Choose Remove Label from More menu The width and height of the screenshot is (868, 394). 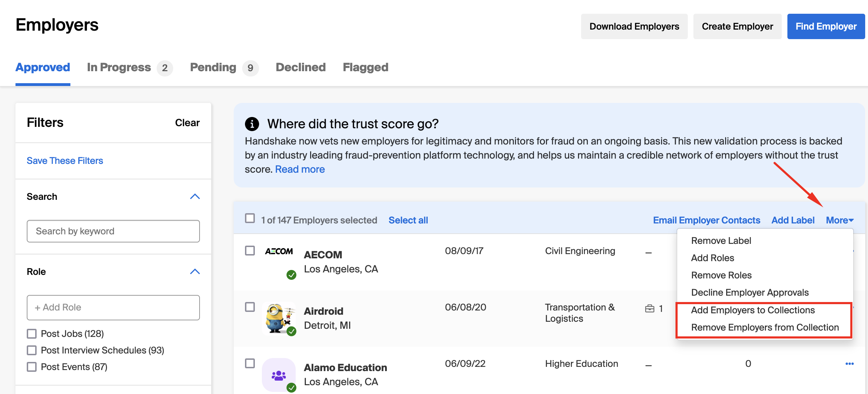(x=721, y=241)
